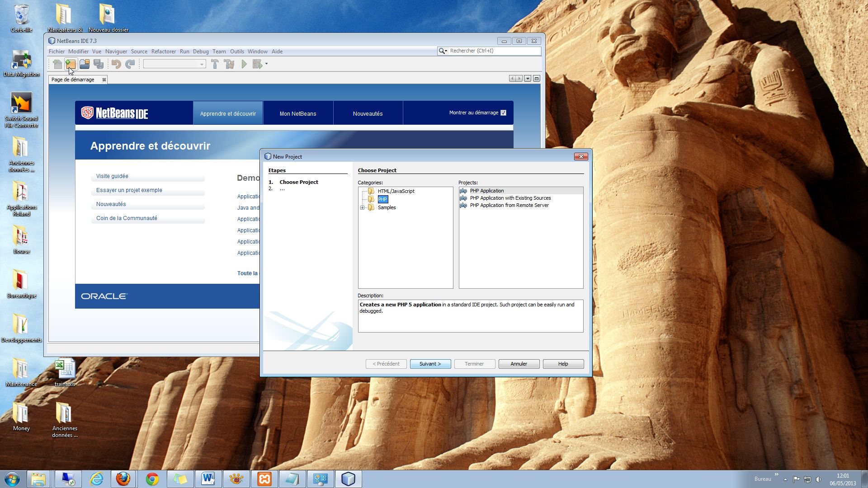Select the Data Migration desktop icon
The image size is (868, 488).
click(x=21, y=63)
